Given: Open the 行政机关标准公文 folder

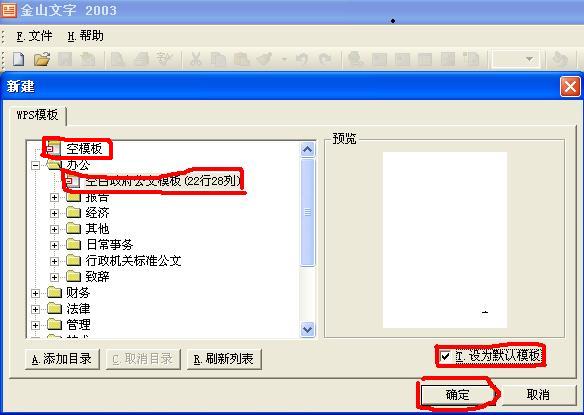Looking at the screenshot, I should click(x=133, y=260).
